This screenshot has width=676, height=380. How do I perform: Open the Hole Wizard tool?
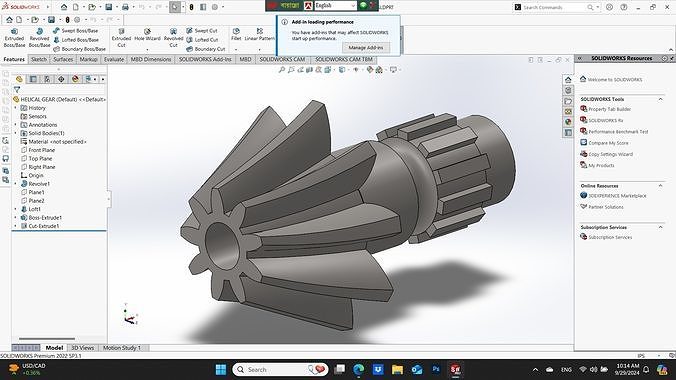(x=147, y=35)
